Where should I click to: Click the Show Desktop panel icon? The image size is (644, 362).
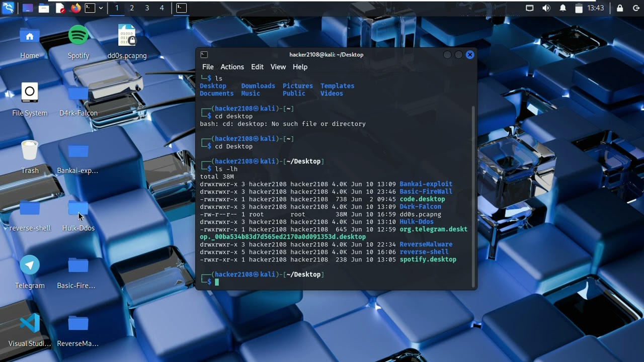28,8
